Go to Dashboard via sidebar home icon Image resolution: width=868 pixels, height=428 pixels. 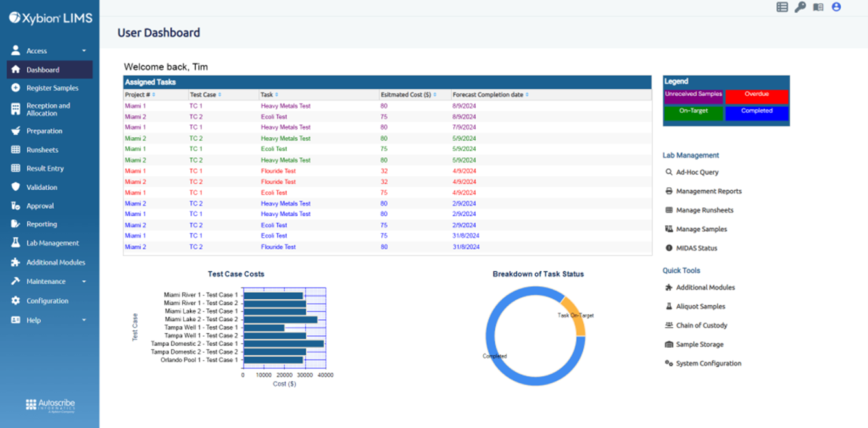pos(16,69)
